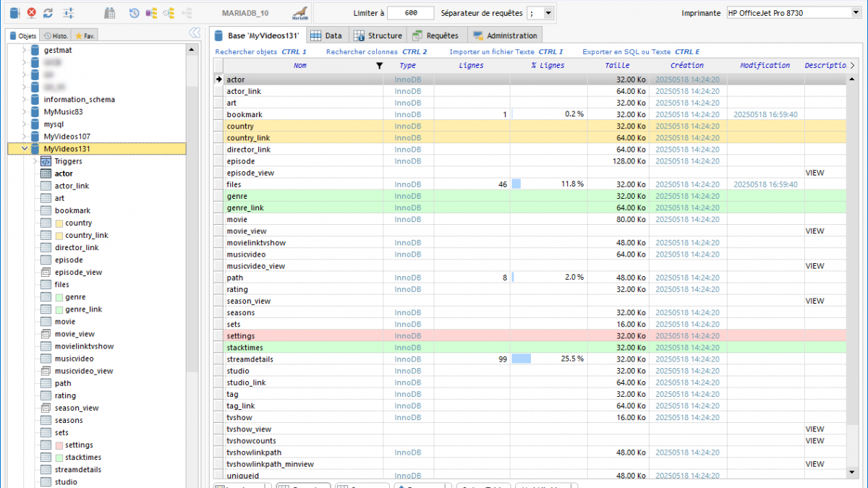Sort by the Création column header
The image size is (868, 488).
pos(686,65)
